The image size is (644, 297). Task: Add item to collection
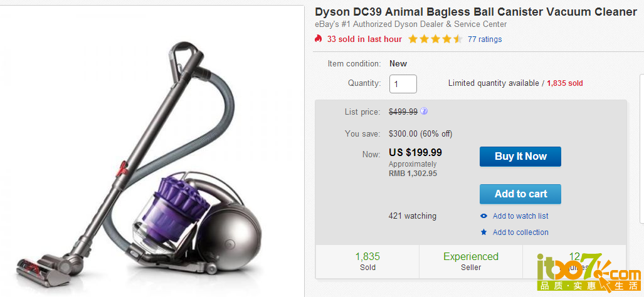(520, 232)
